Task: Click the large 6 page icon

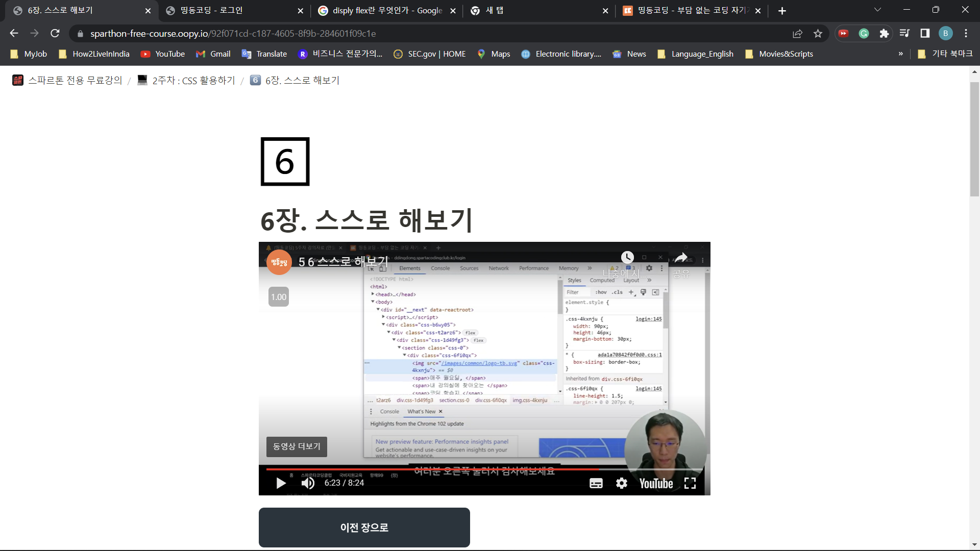Action: [285, 162]
